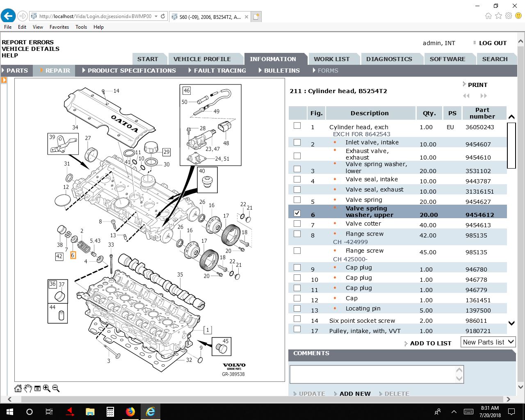Click the zoom out magnifier icon

tap(56, 388)
